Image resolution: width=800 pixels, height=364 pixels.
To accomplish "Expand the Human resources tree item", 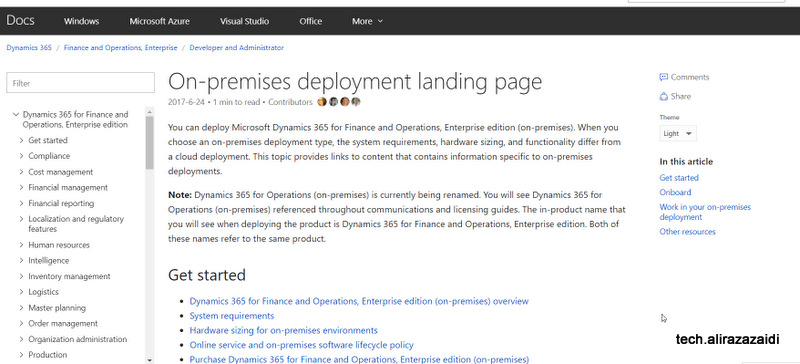I will [x=21, y=245].
